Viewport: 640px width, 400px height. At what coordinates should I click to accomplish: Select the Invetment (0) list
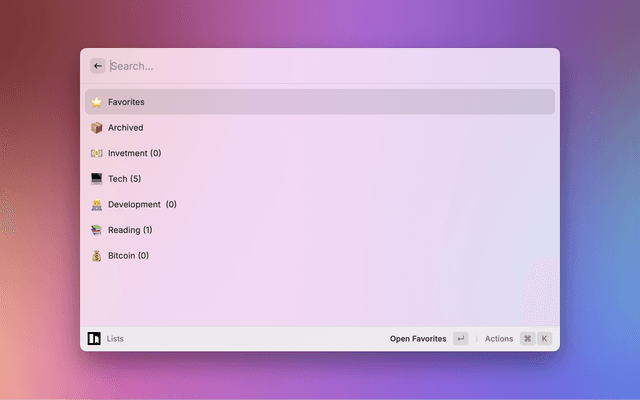(x=134, y=153)
